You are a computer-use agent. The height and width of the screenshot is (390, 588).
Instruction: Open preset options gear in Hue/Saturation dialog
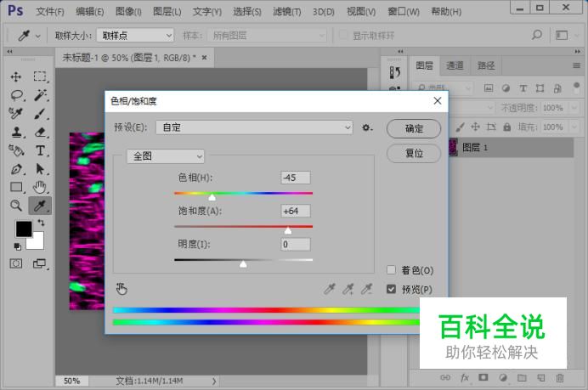[x=367, y=127]
